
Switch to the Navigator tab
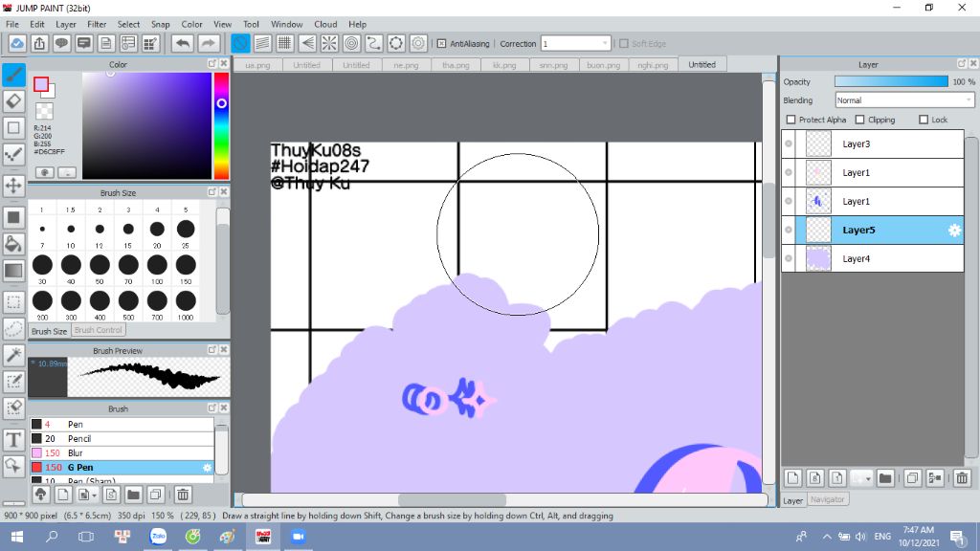828,499
